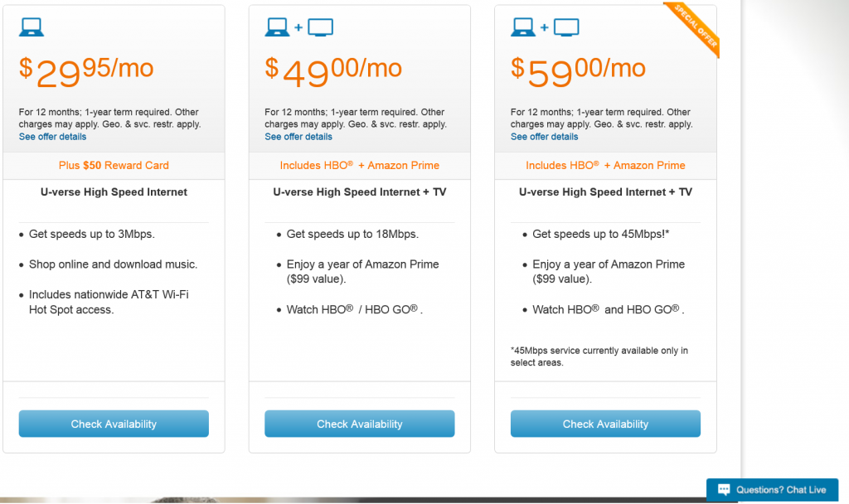Open See offer details under $49 plan
Screen dimensions: 849x504
(x=298, y=137)
